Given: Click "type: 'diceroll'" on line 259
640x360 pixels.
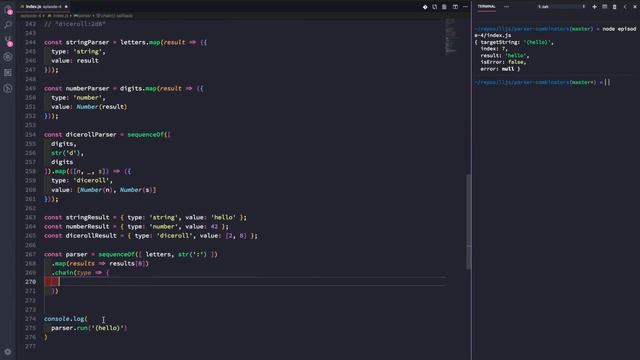Looking at the screenshot, I should [x=80, y=180].
